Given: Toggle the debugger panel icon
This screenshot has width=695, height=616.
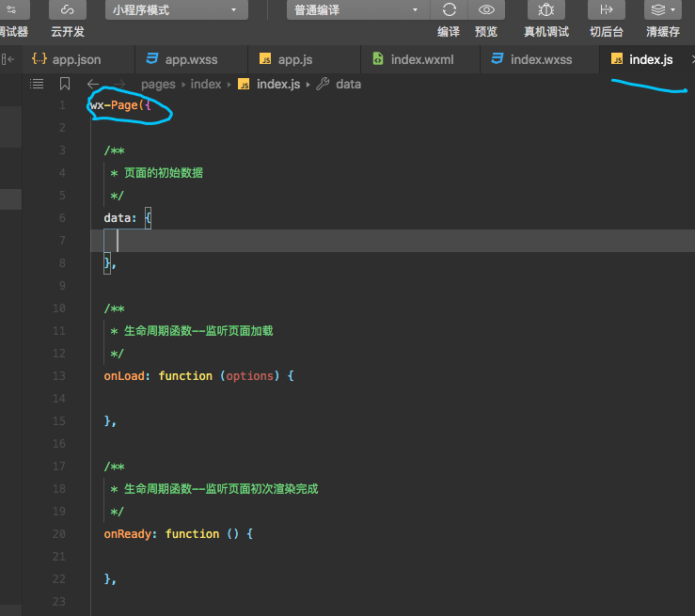Looking at the screenshot, I should [12, 9].
